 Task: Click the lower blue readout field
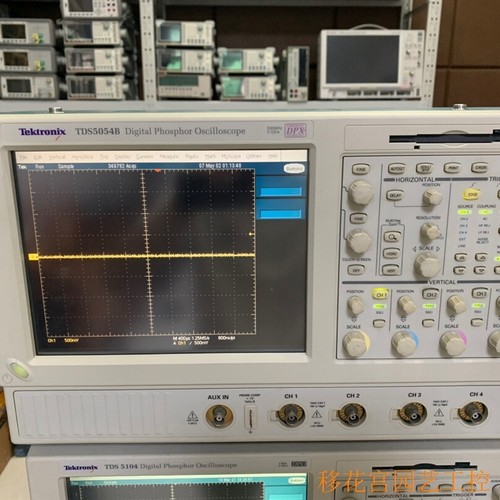point(281,214)
